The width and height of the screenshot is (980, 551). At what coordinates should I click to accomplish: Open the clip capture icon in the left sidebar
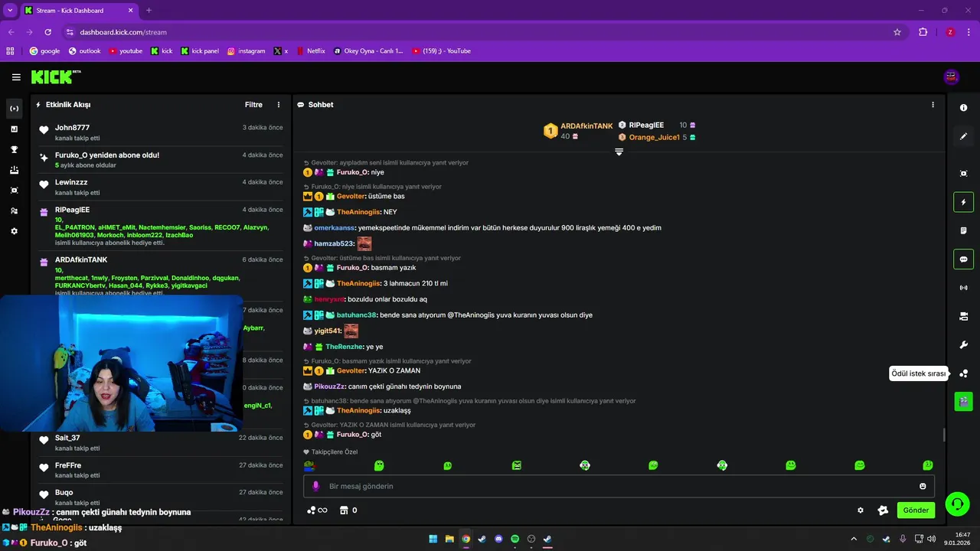pos(14,190)
